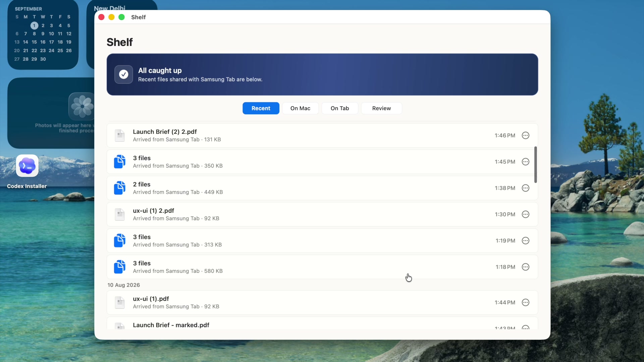This screenshot has height=362, width=644.
Task: Click the stacked files icon of the 2 files row
Action: [120, 188]
